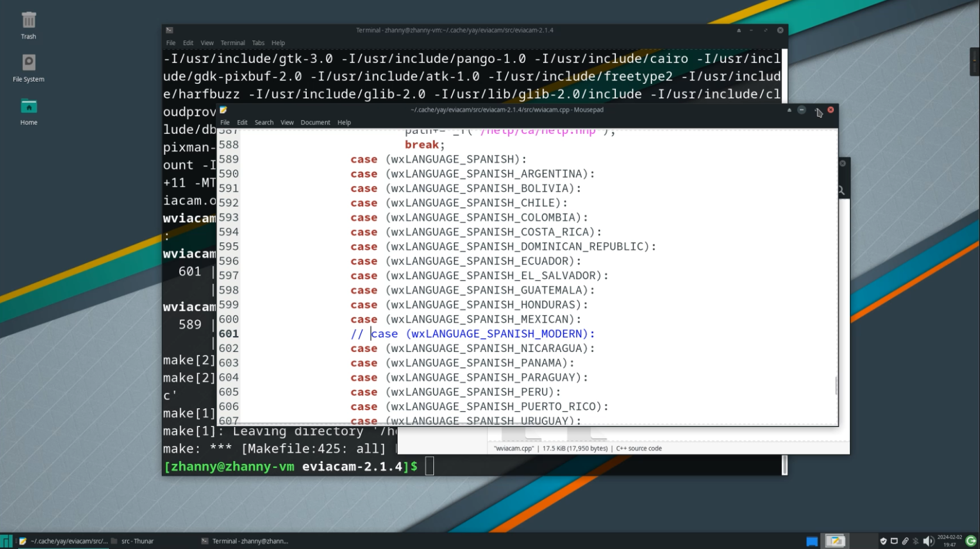
Task: Click the wxLANGUAGE_SPANISH_PUERTO_RICO case line
Action: click(479, 406)
